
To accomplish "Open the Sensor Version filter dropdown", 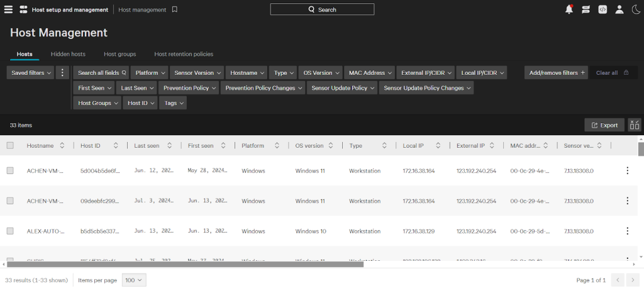I will 197,73.
